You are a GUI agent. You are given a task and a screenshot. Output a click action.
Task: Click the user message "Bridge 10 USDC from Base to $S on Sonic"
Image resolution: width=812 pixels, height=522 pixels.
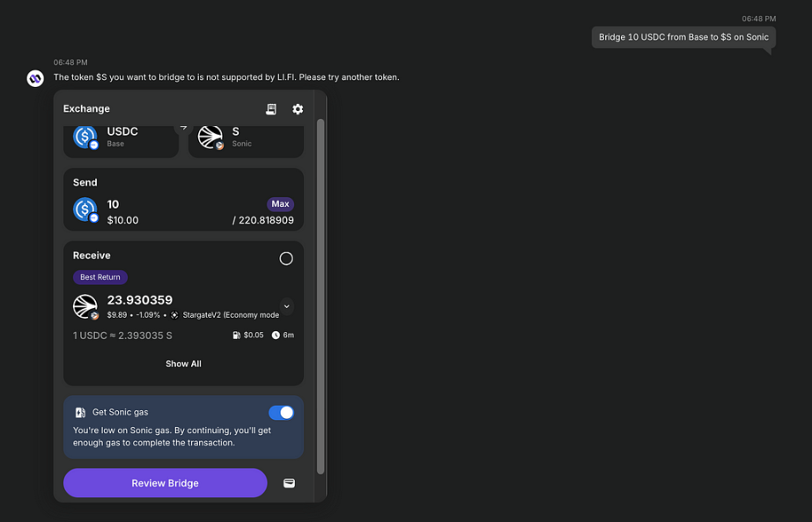(x=683, y=37)
